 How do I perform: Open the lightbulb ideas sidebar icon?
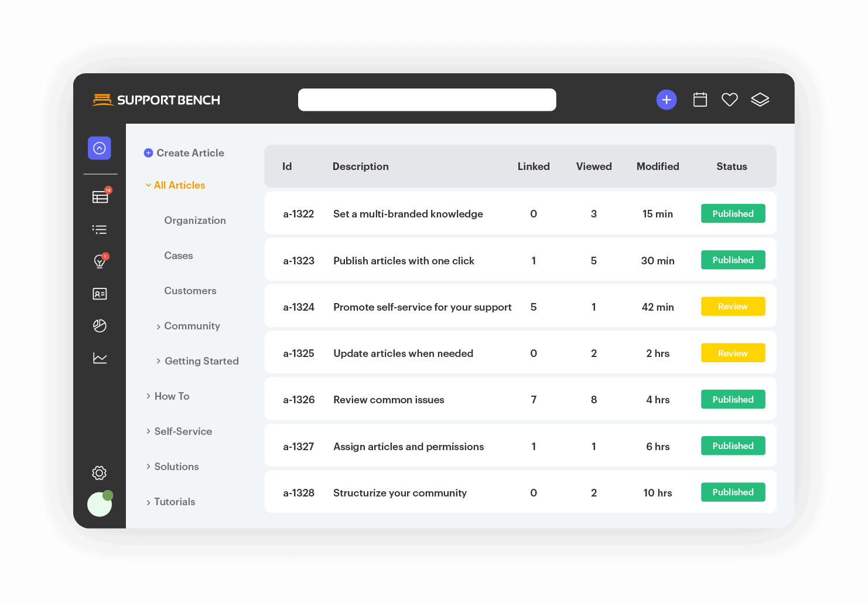pos(100,261)
